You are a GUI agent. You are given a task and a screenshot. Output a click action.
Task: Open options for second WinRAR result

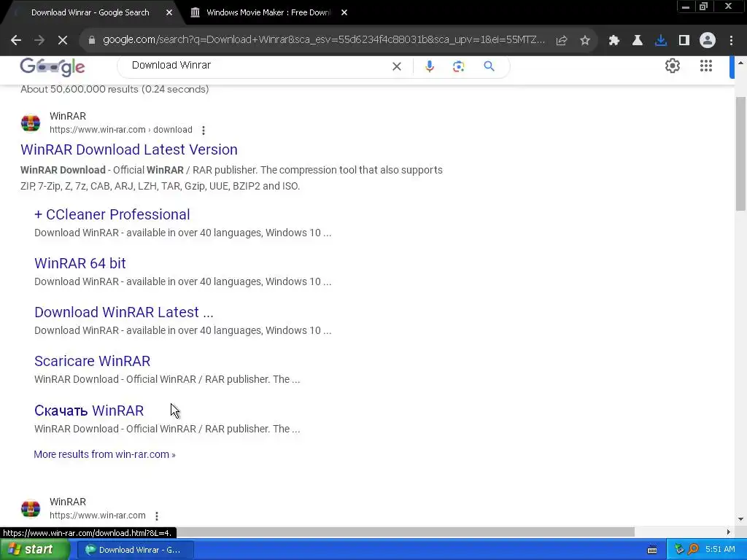157,516
